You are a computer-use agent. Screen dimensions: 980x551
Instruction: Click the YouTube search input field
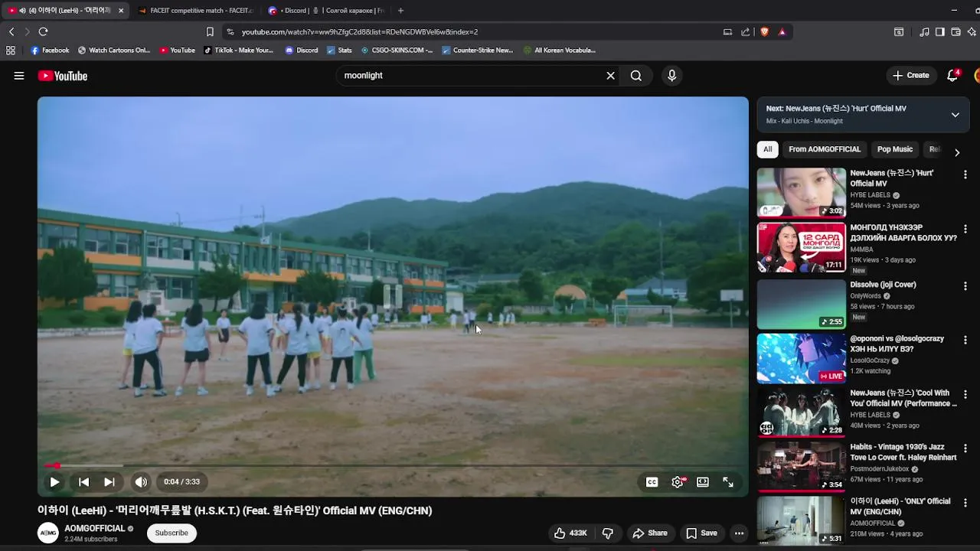471,76
